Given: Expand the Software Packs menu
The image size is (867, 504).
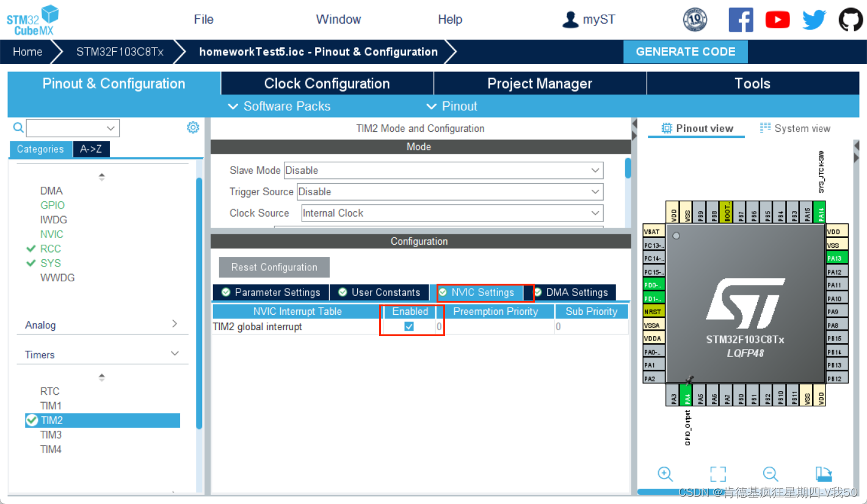Looking at the screenshot, I should (x=279, y=106).
